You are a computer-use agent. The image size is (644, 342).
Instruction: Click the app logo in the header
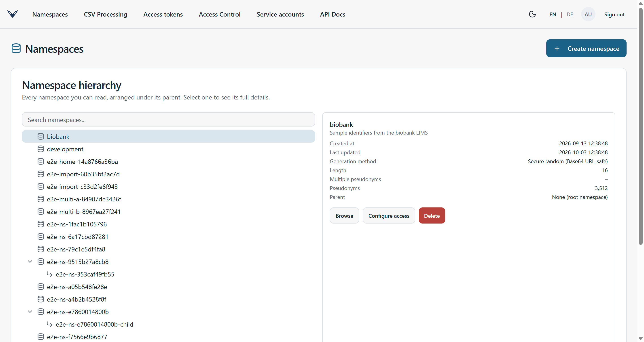(x=13, y=14)
